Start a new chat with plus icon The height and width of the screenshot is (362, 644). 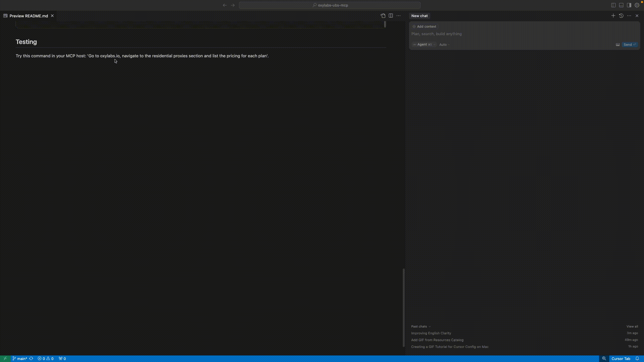click(x=613, y=16)
